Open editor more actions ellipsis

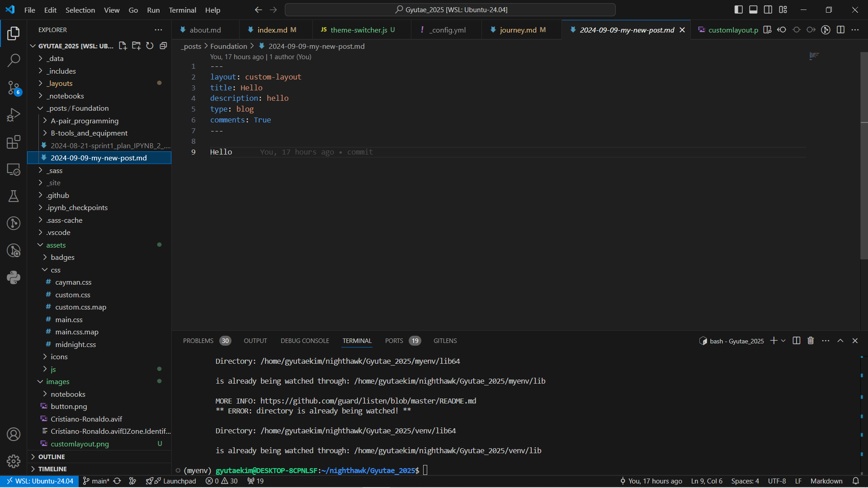pos(855,30)
